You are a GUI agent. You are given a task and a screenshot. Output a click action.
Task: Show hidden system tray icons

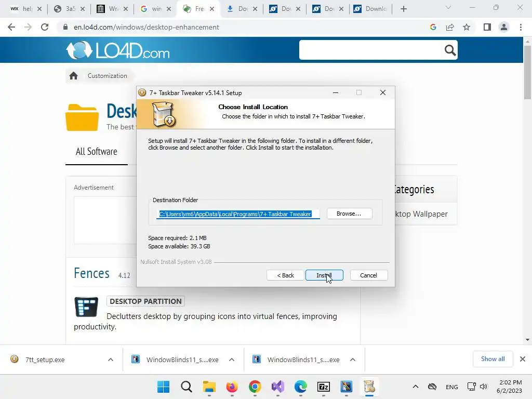(415, 387)
